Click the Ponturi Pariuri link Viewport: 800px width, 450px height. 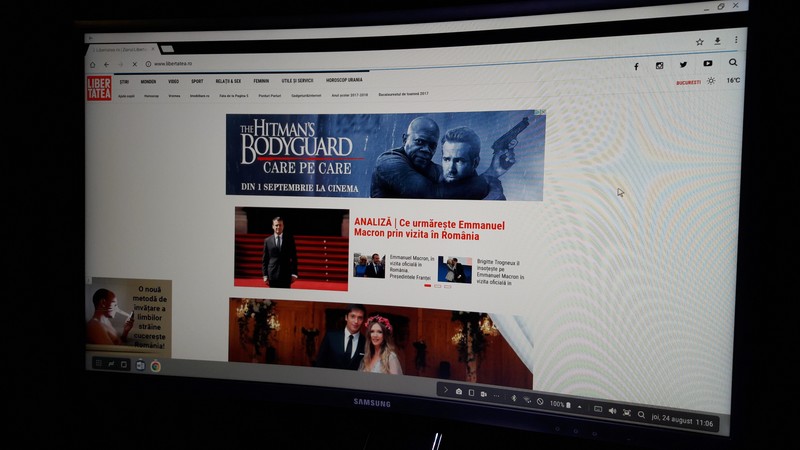(x=269, y=95)
